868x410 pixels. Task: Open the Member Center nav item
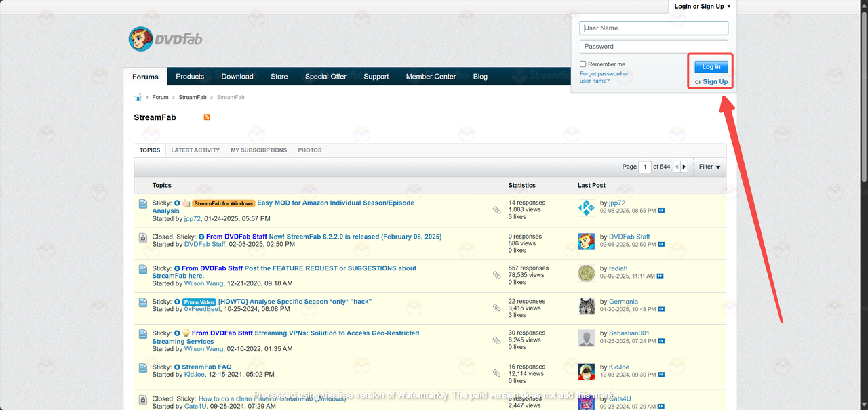(x=431, y=77)
